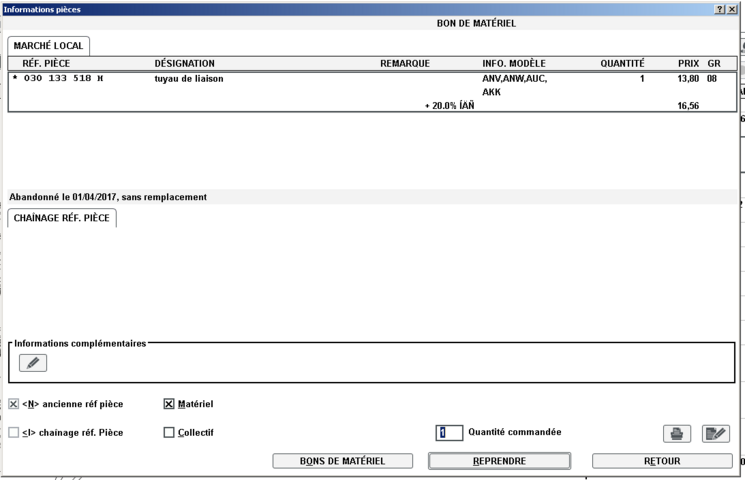Click the printer icon button
Viewport: 745px width, 480px height.
[x=677, y=433]
